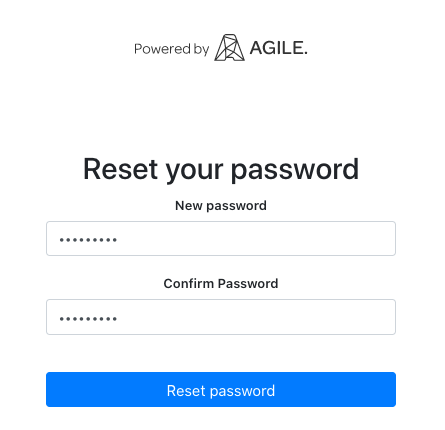Click the AGILE. wordmark text

tap(279, 48)
